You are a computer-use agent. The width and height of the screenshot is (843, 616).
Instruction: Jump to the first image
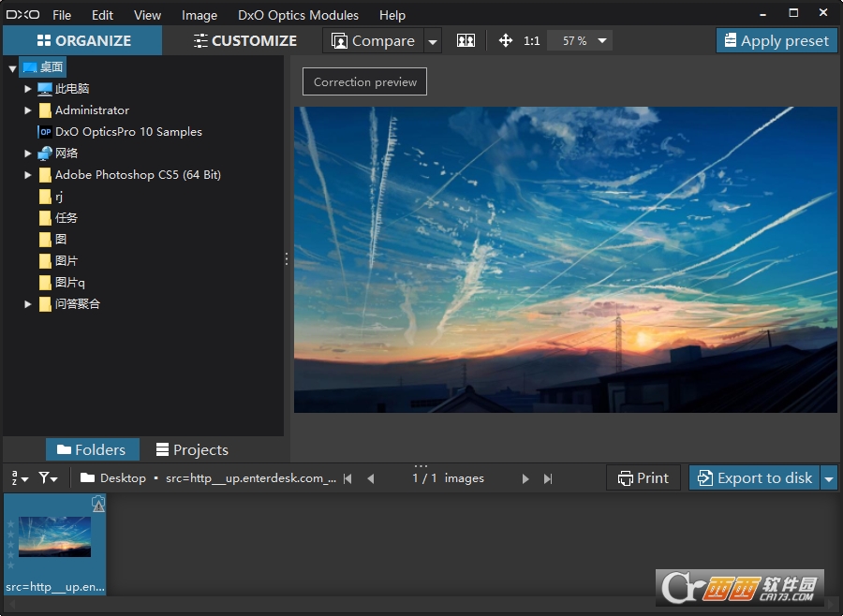(348, 478)
